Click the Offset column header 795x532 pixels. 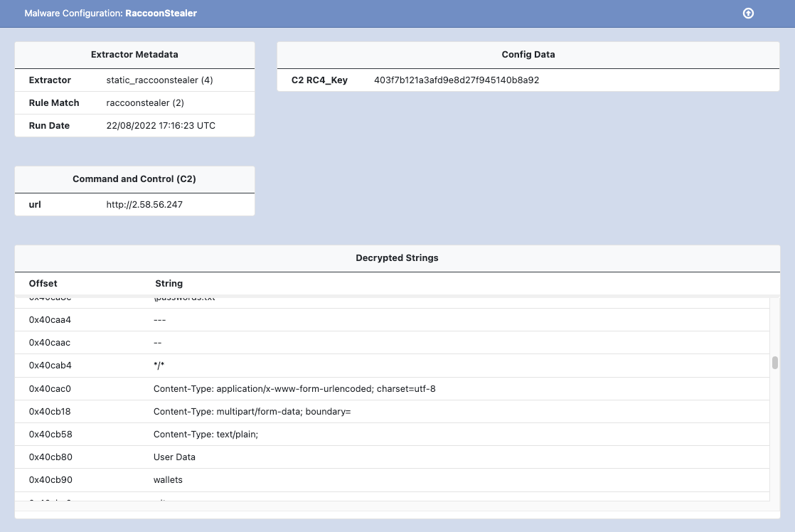[x=43, y=284]
